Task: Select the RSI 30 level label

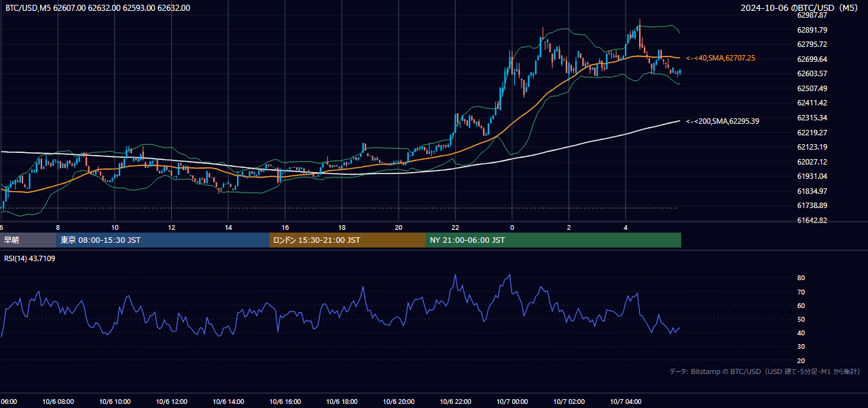Action: coord(801,347)
